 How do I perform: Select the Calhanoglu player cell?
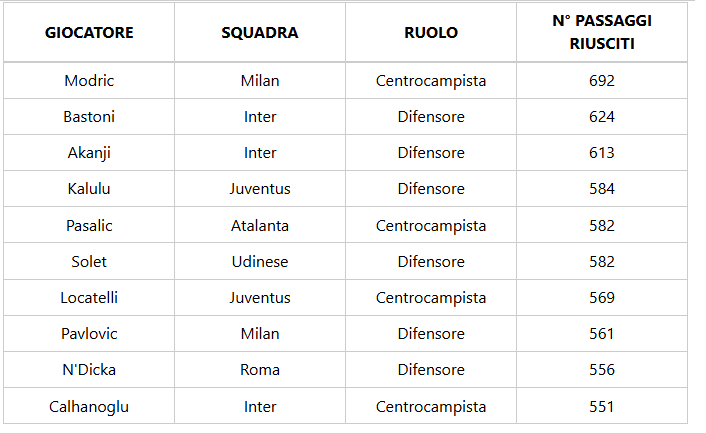(x=89, y=407)
